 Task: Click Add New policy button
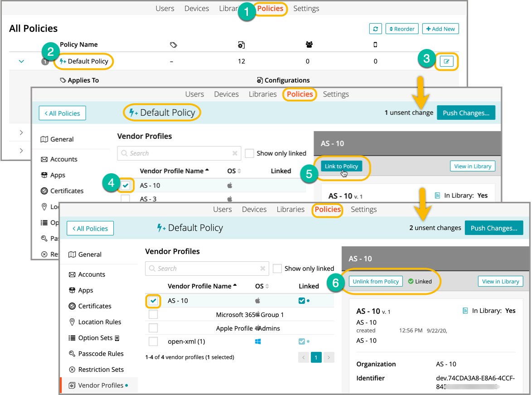pos(440,29)
